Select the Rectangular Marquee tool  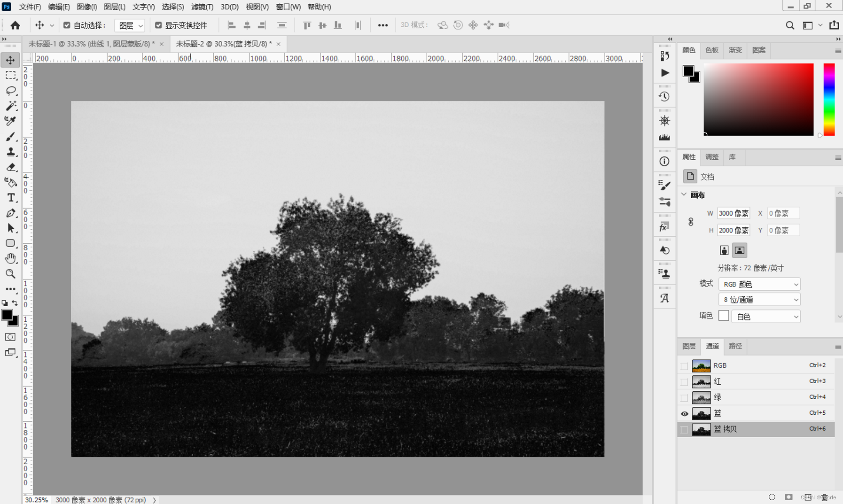coord(10,76)
